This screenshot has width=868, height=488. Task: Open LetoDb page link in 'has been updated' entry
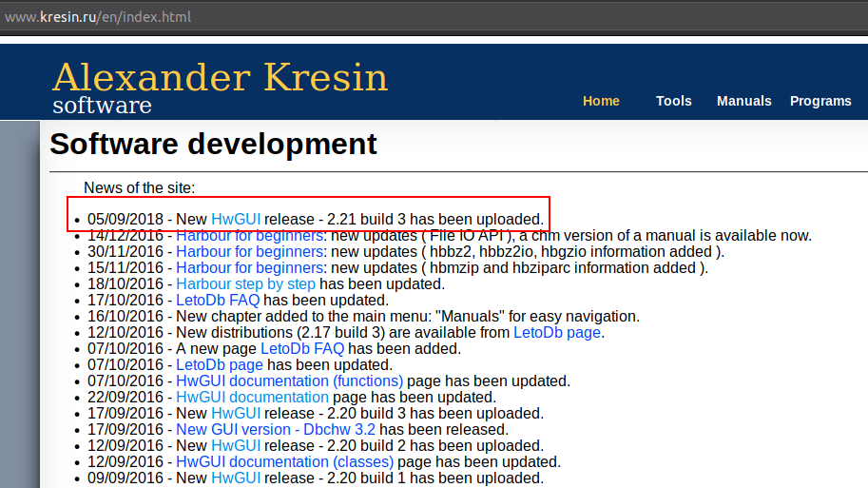click(x=220, y=364)
